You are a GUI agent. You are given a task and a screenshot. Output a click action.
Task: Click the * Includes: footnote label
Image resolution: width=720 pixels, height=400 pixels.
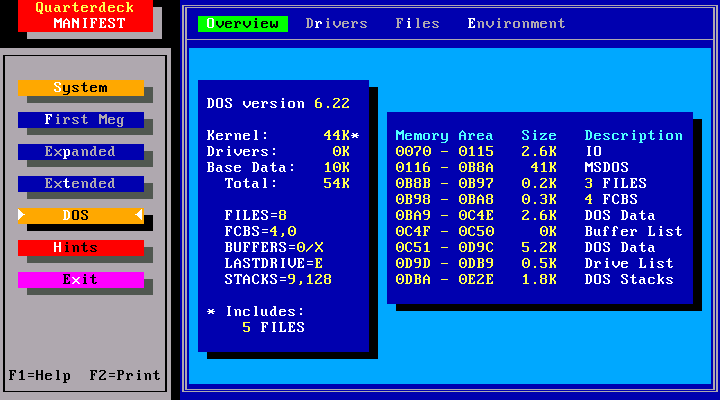256,312
